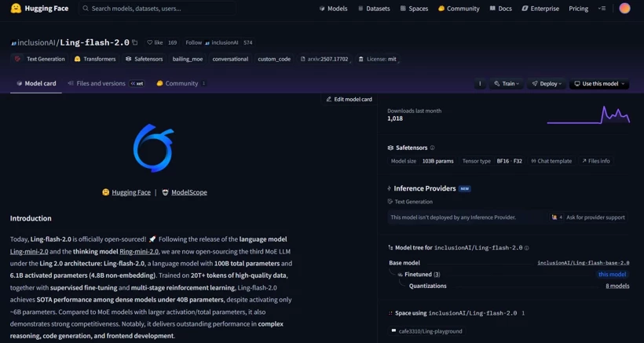Expand the Use this model dropdown
This screenshot has height=343, width=644.
pyautogui.click(x=599, y=83)
